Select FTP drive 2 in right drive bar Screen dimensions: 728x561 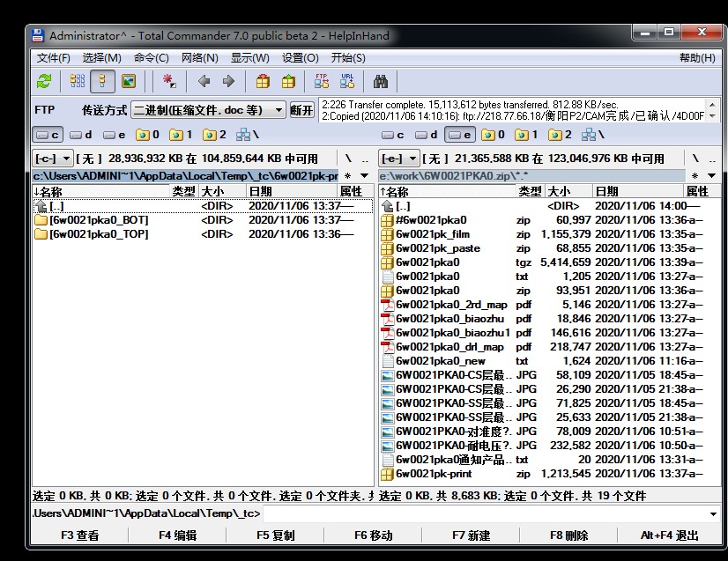tap(560, 135)
